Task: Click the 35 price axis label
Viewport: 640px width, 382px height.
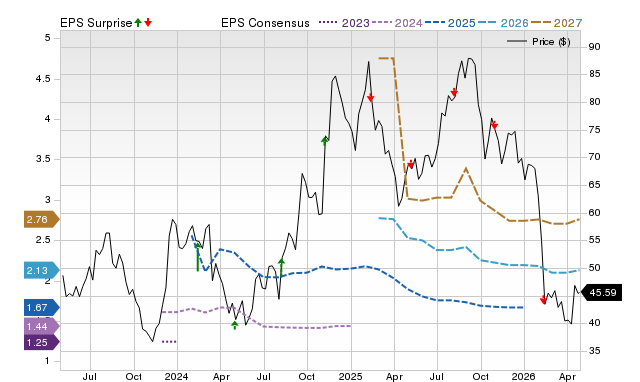Action: pyautogui.click(x=594, y=351)
